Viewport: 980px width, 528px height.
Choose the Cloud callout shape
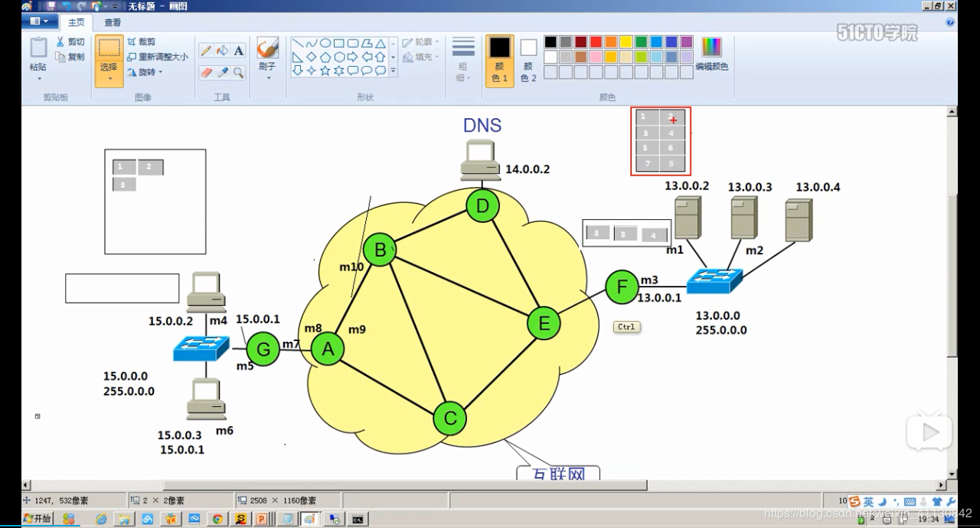point(380,71)
